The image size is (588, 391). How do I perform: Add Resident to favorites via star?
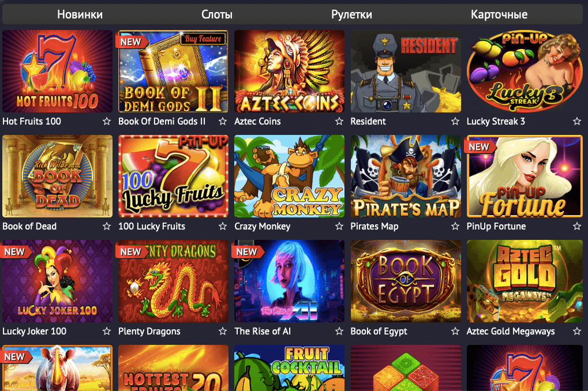pyautogui.click(x=455, y=121)
